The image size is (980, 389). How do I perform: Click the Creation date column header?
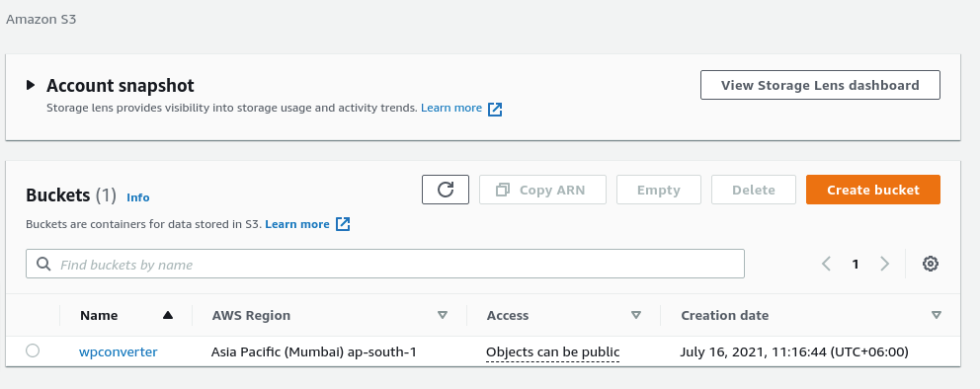click(725, 315)
